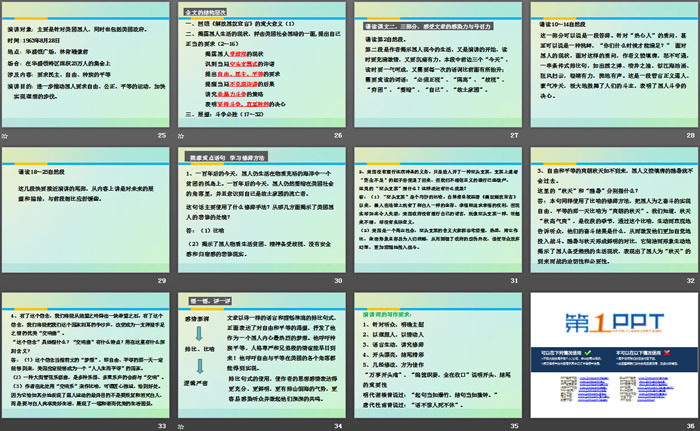Select slide 30 thumbnail
Image resolution: width=700 pixels, height=431 pixels.
[262, 210]
